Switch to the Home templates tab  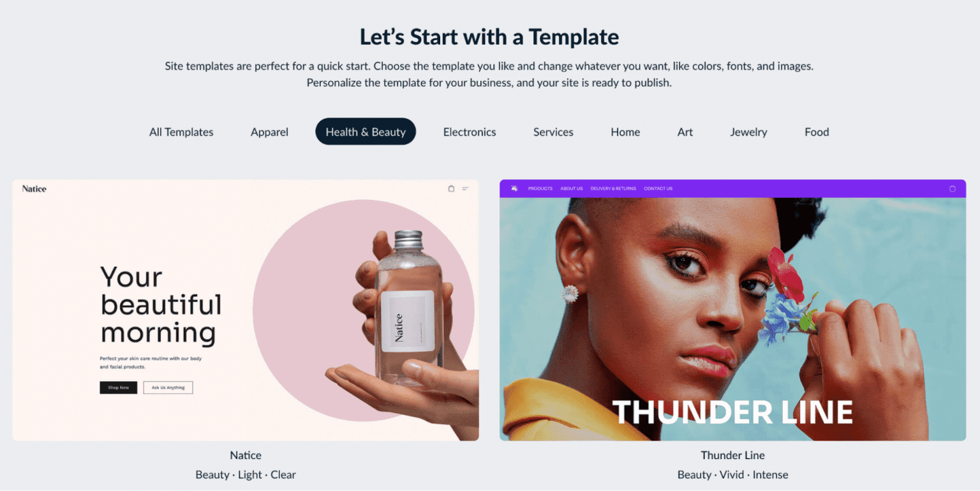625,132
